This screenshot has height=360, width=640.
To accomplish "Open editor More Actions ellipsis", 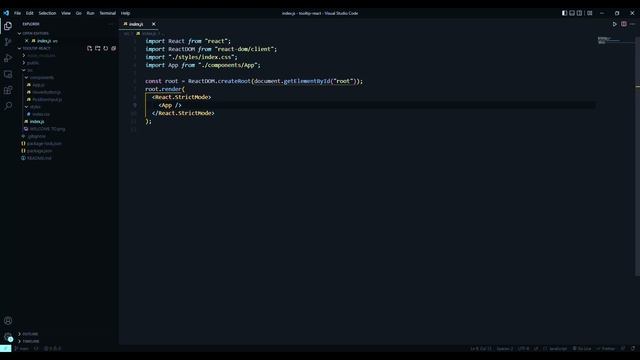I will click(x=632, y=24).
